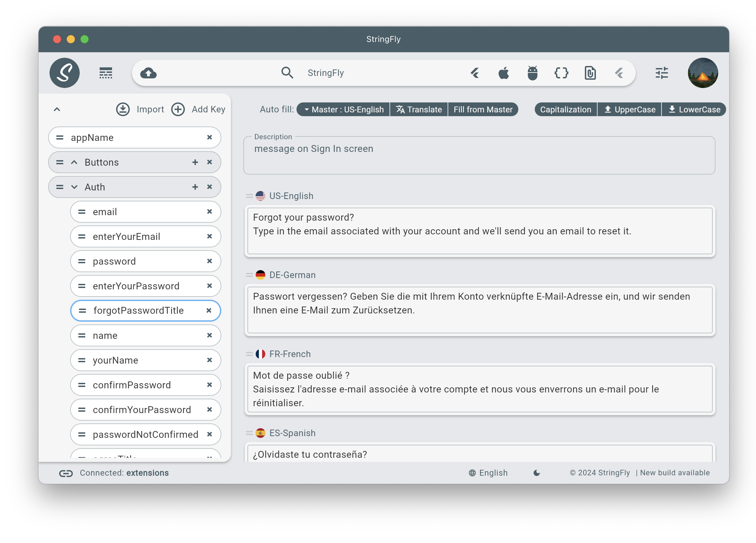Viewport: 756px width, 543px height.
Task: Click the light gray Flutter icon
Action: click(619, 73)
